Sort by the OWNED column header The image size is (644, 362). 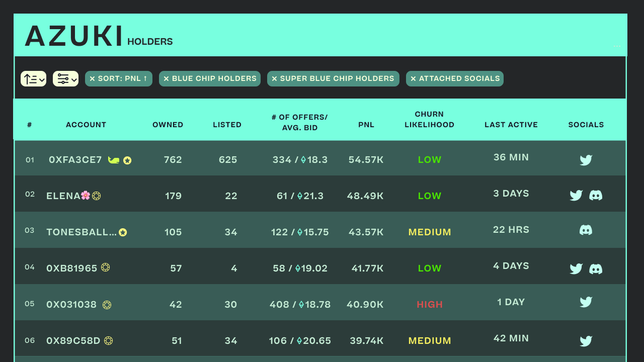[x=168, y=125]
